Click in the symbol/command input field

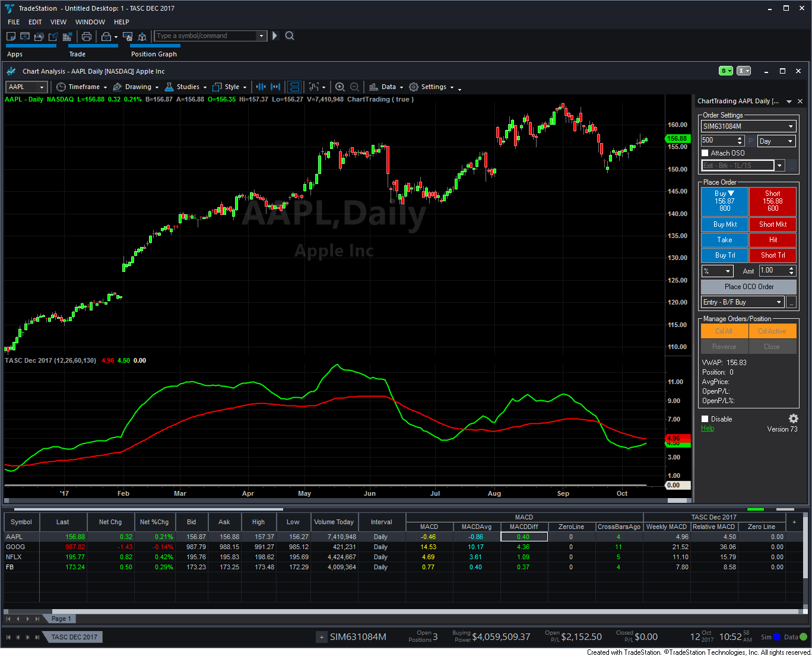tap(205, 36)
